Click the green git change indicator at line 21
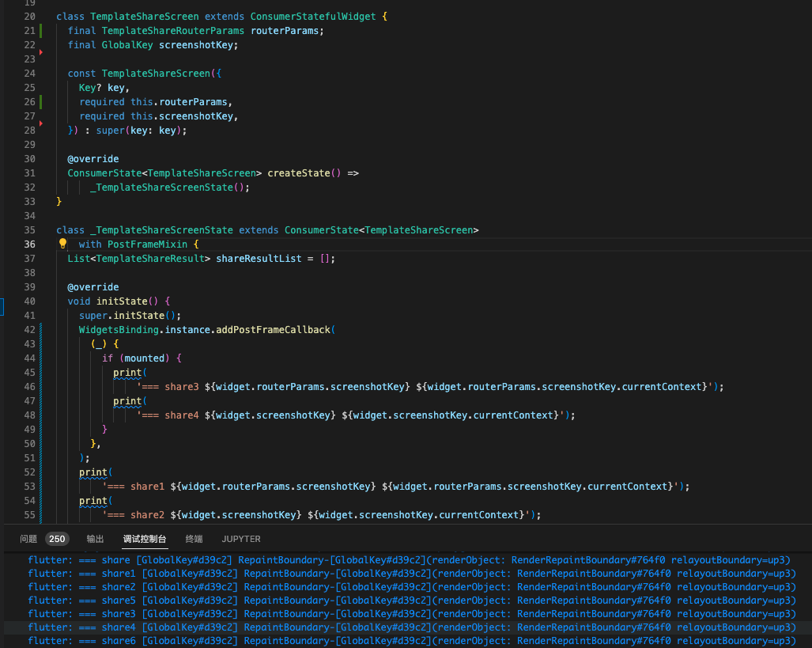Viewport: 812px width, 648px height. pyautogui.click(x=39, y=30)
